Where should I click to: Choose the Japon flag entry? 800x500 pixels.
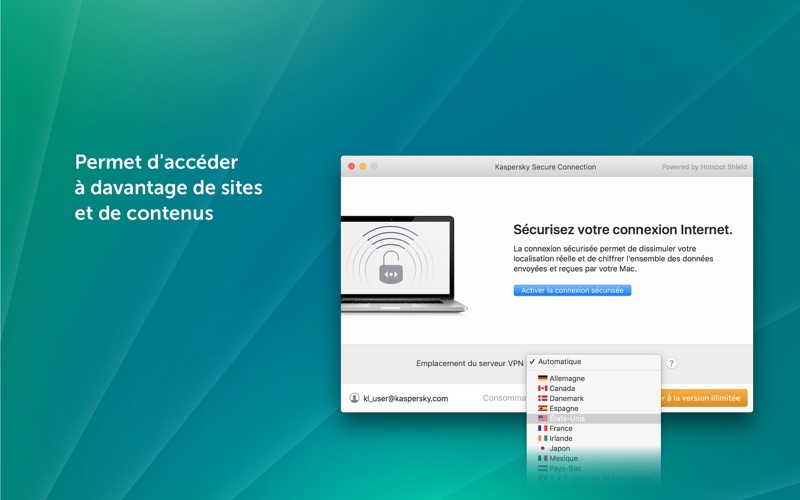(543, 449)
